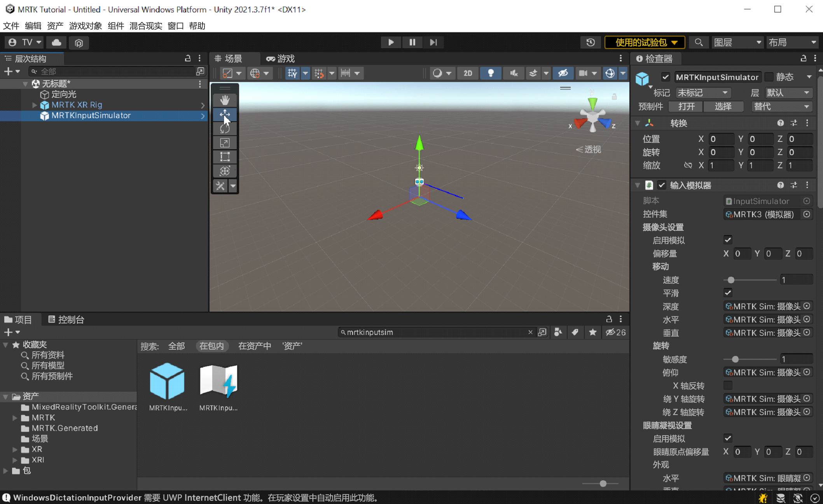The width and height of the screenshot is (823, 504).
Task: Select the 在资产中 search filter
Action: point(255,346)
